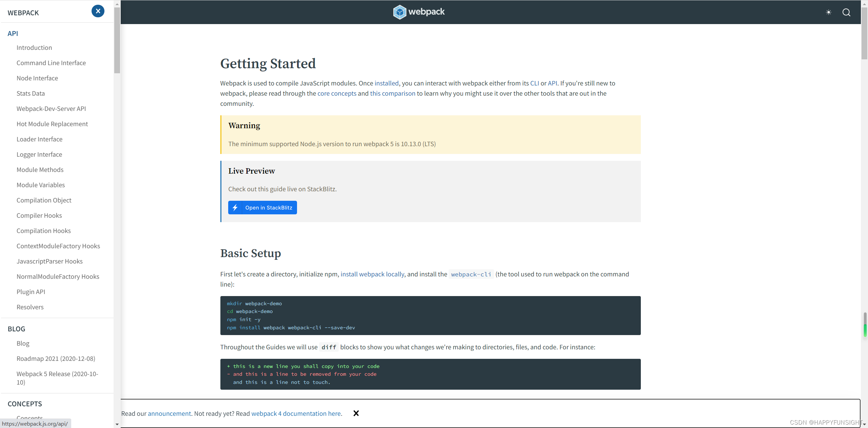This screenshot has width=868, height=428.
Task: Go to Loader Interface page
Action: [39, 139]
